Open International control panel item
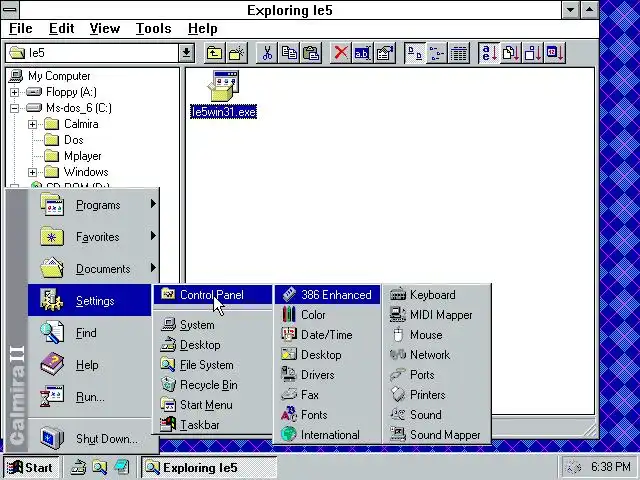The height and width of the screenshot is (480, 640). 327,435
